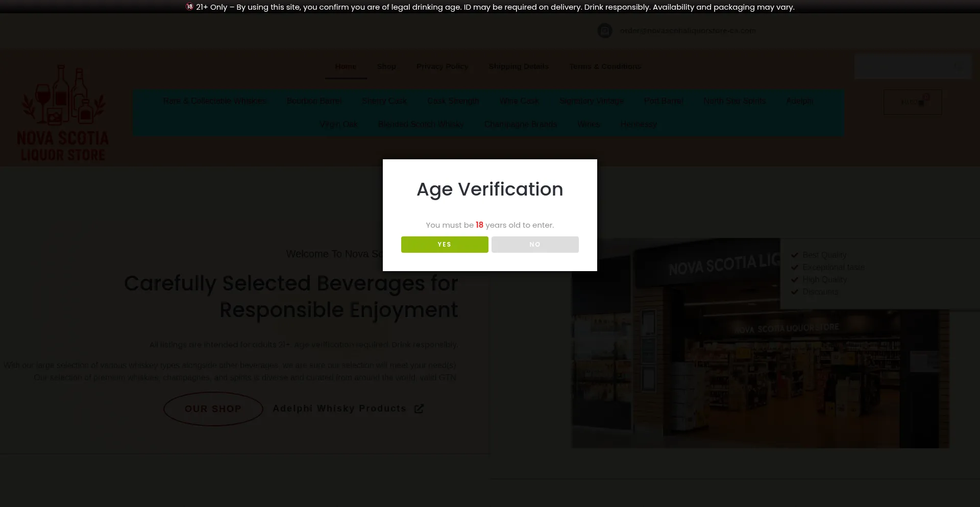Image resolution: width=980 pixels, height=507 pixels.
Task: Click the checkmark beside Exceptional taste
Action: [795, 267]
